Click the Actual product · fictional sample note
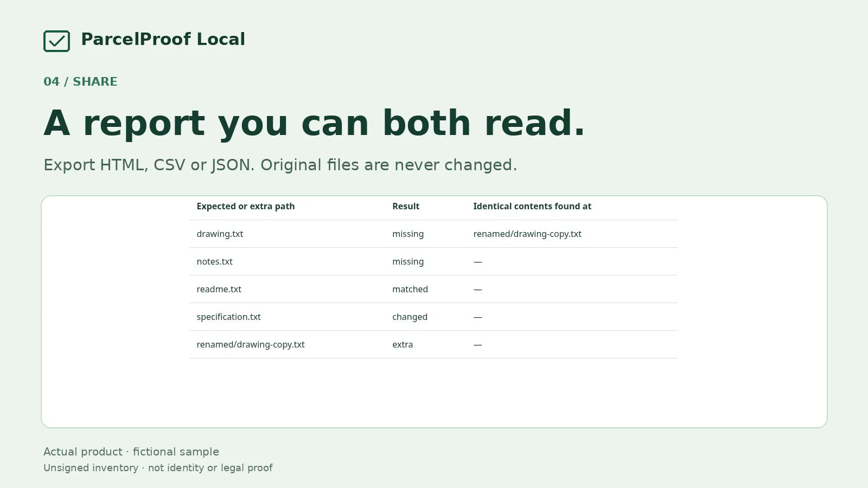 (131, 452)
